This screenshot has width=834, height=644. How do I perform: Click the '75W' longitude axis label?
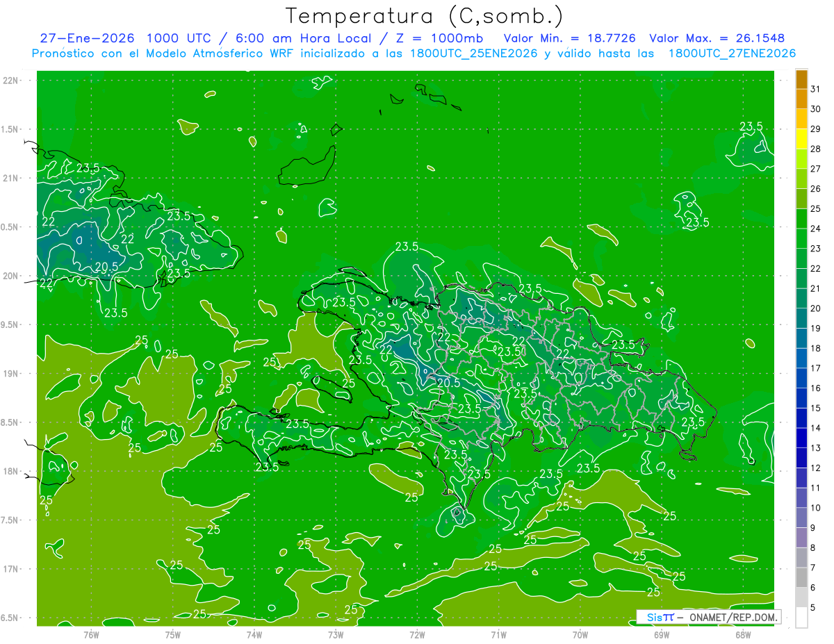click(173, 634)
